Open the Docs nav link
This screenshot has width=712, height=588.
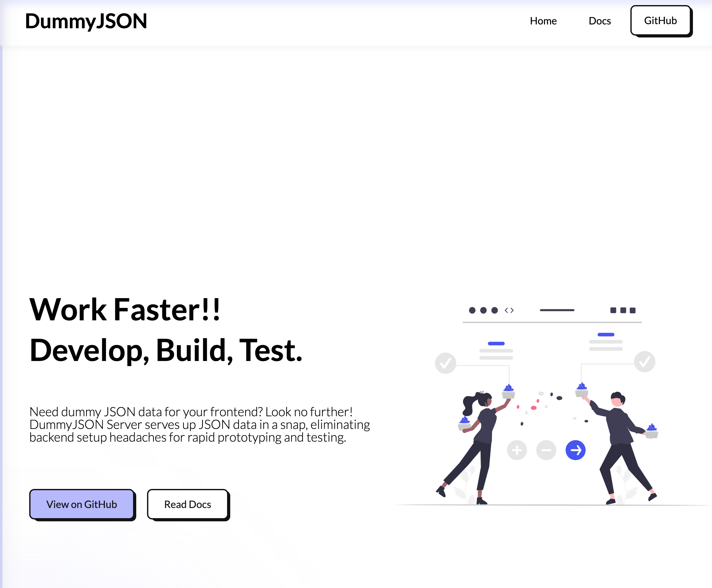click(x=600, y=21)
